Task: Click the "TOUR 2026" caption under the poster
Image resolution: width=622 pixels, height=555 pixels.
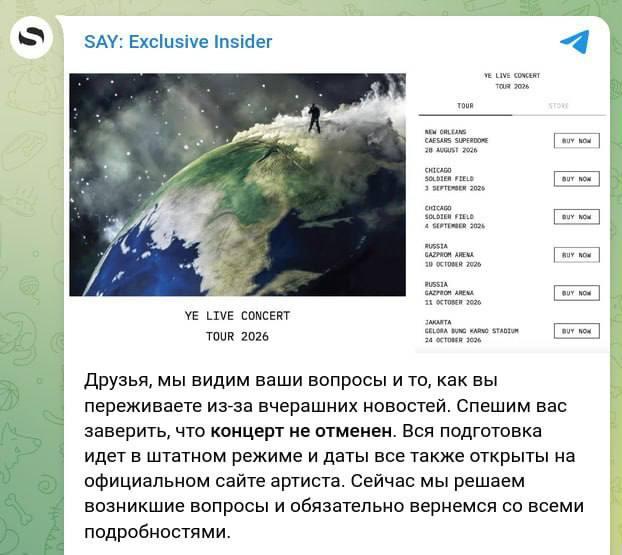Action: 237,336
